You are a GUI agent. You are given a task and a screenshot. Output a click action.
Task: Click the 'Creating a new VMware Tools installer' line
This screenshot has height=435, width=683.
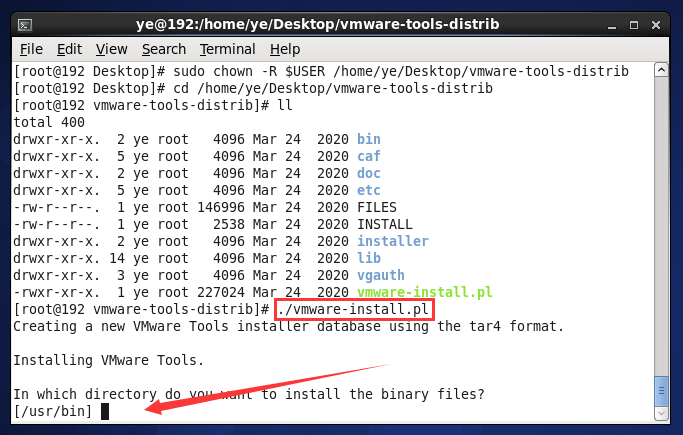(x=288, y=327)
